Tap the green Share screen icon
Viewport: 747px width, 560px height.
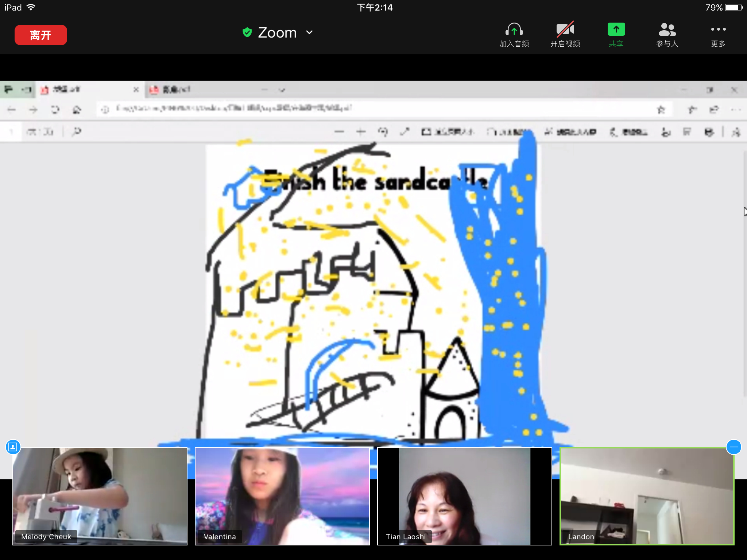point(616,30)
